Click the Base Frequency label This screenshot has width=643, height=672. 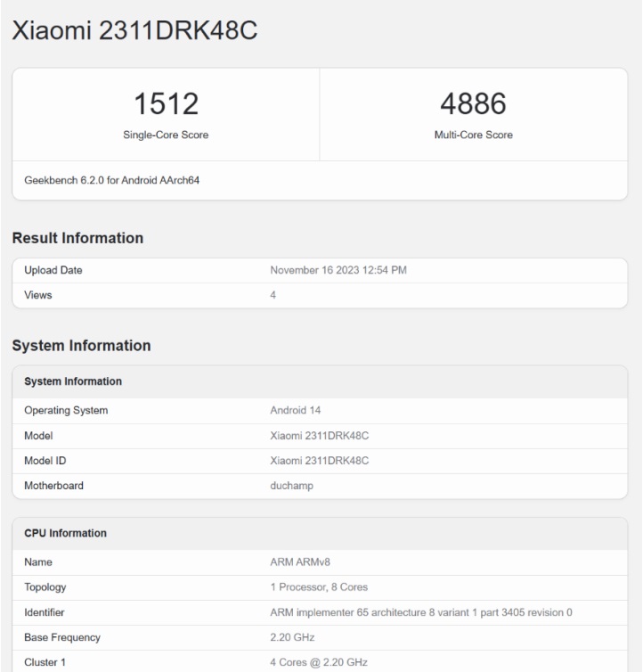pos(62,638)
